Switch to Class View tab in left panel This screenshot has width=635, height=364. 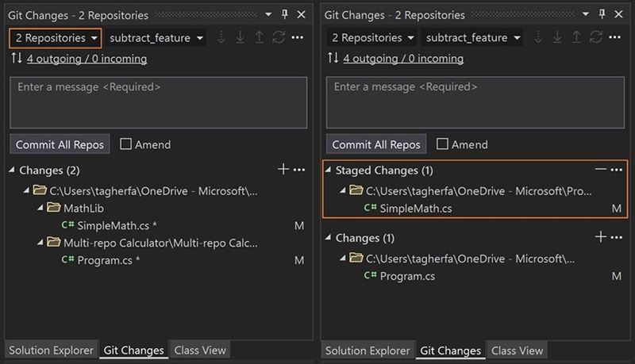pyautogui.click(x=200, y=351)
